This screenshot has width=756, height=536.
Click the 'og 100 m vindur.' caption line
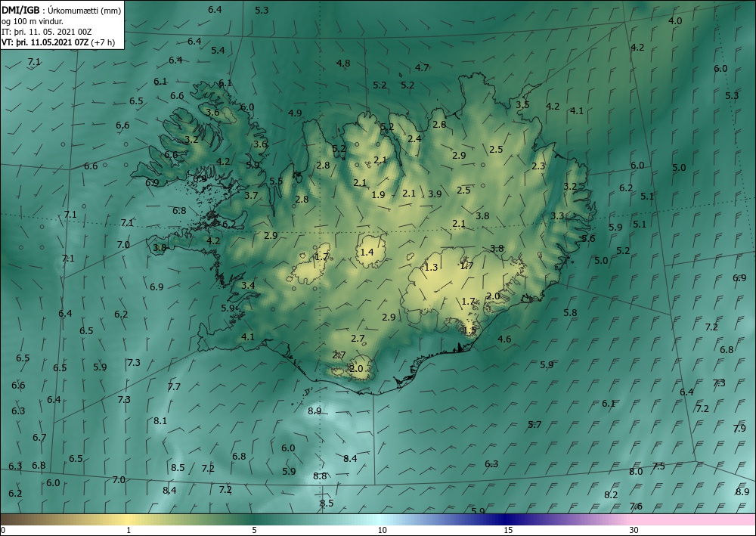click(33, 21)
